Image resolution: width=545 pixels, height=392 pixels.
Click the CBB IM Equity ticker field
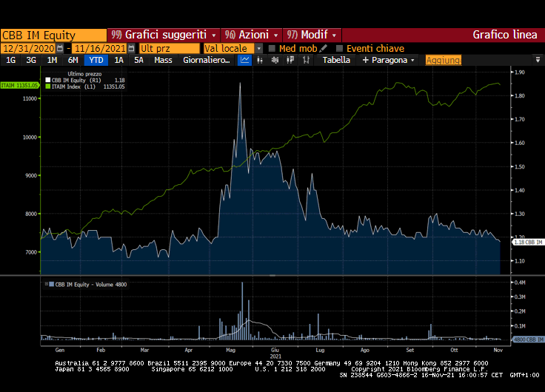(53, 35)
